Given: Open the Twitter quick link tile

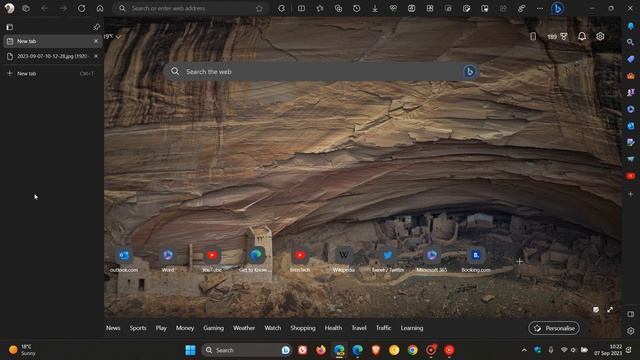Looking at the screenshot, I should [388, 260].
